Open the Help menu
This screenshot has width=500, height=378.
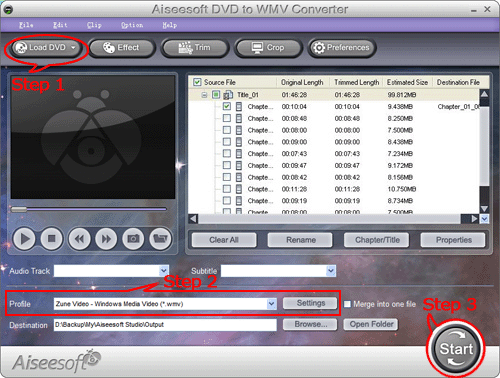170,25
